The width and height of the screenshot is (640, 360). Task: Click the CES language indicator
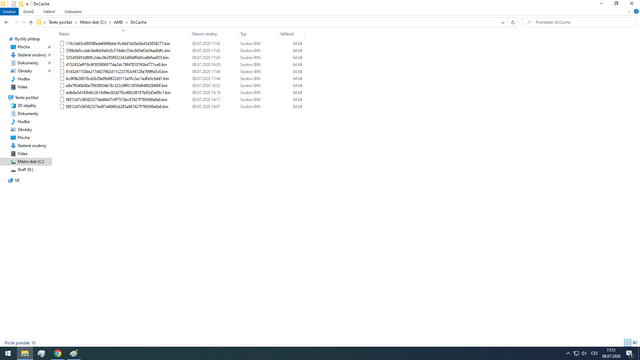point(594,353)
